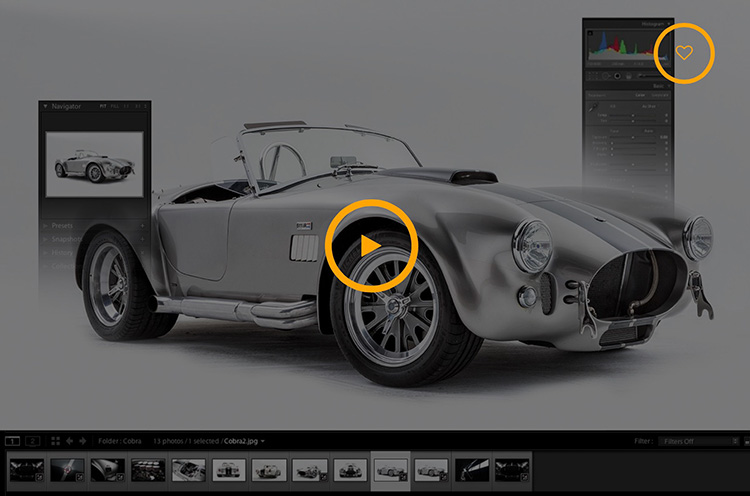Play the video with the center play button
Screen dimensions: 750x496
[x=370, y=245]
